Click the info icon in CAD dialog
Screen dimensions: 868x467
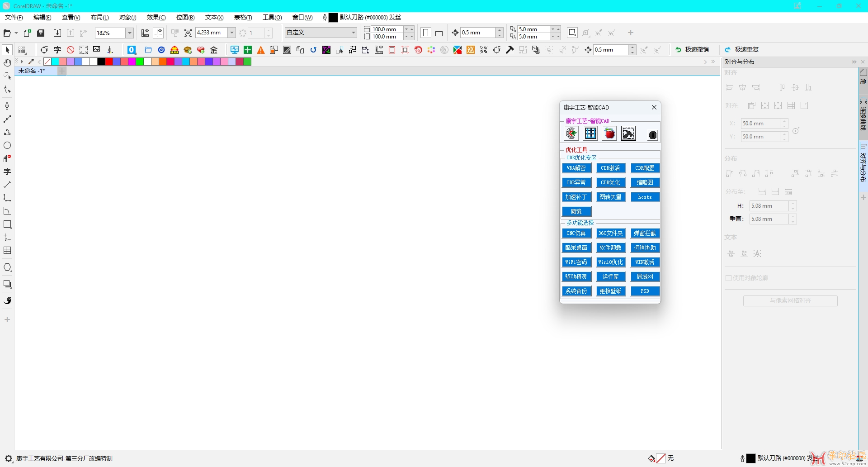(652, 135)
